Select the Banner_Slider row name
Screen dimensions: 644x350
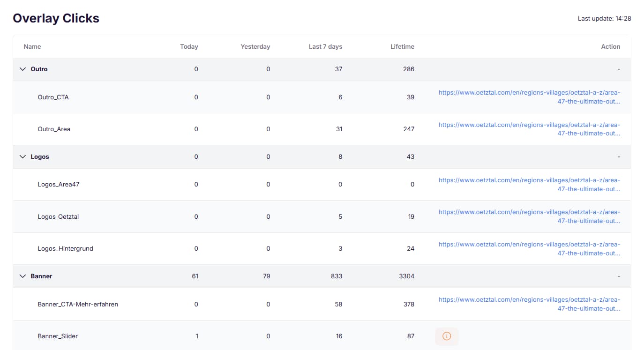tap(58, 336)
